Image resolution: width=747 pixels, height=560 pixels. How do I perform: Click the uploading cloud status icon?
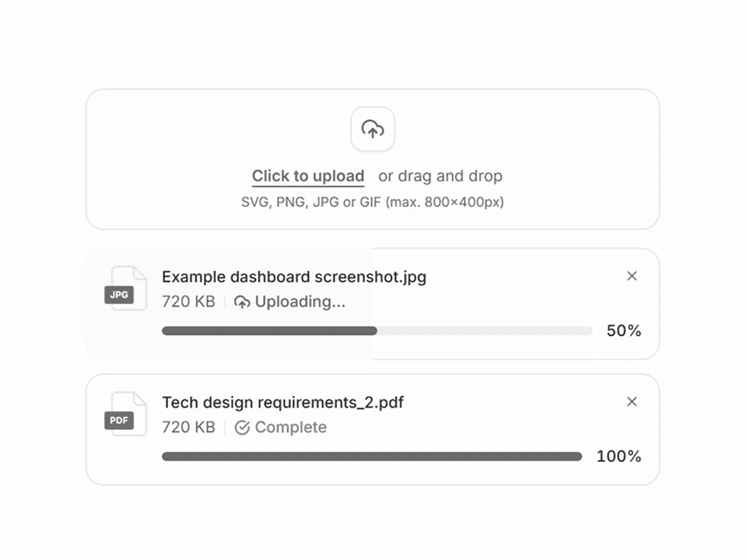[241, 301]
